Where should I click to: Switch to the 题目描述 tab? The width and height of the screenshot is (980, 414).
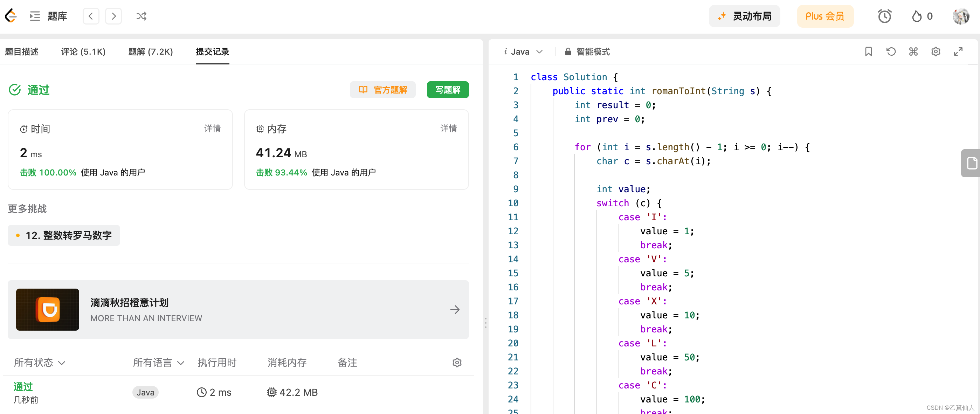click(22, 51)
